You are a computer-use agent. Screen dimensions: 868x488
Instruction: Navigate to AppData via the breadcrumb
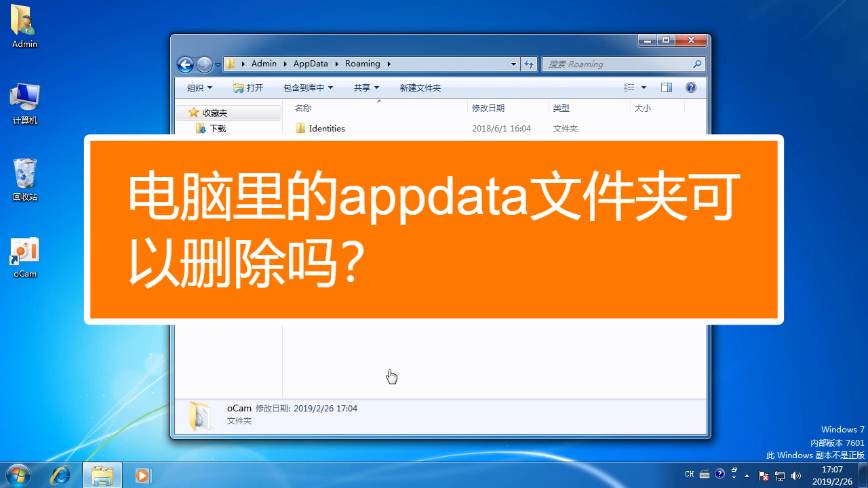click(311, 63)
